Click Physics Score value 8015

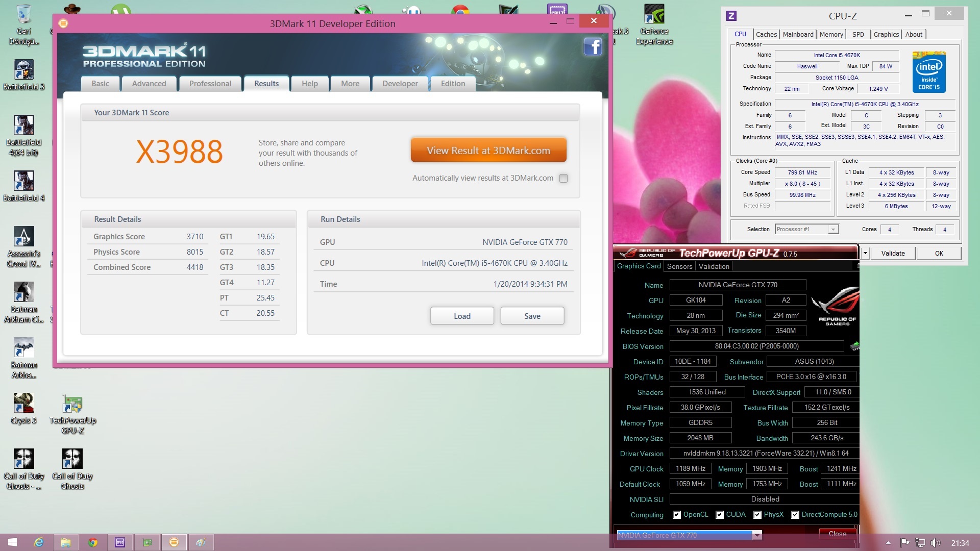point(194,252)
